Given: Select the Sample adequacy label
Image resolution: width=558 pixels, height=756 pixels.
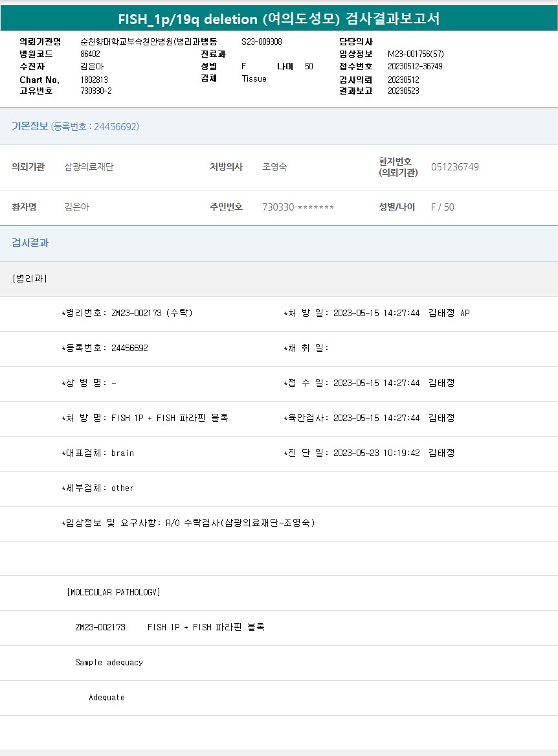Looking at the screenshot, I should click(109, 663).
